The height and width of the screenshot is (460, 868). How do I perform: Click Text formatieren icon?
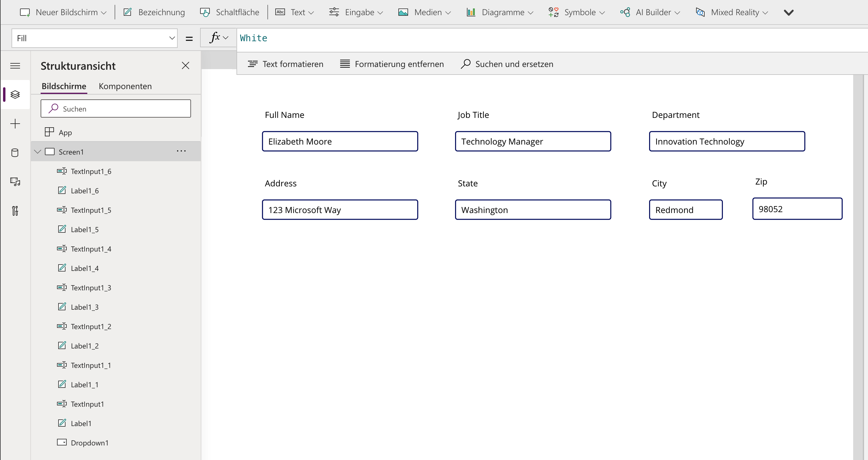[253, 64]
